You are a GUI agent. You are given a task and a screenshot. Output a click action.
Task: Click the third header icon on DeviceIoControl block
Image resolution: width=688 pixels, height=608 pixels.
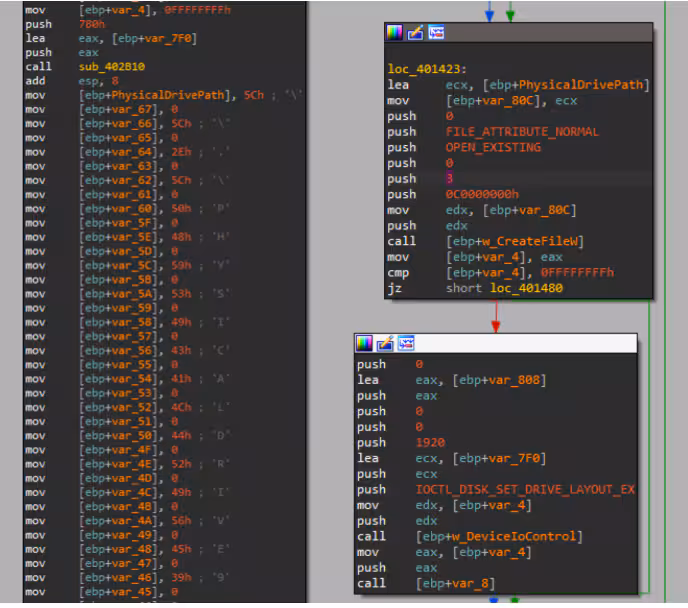(x=406, y=343)
